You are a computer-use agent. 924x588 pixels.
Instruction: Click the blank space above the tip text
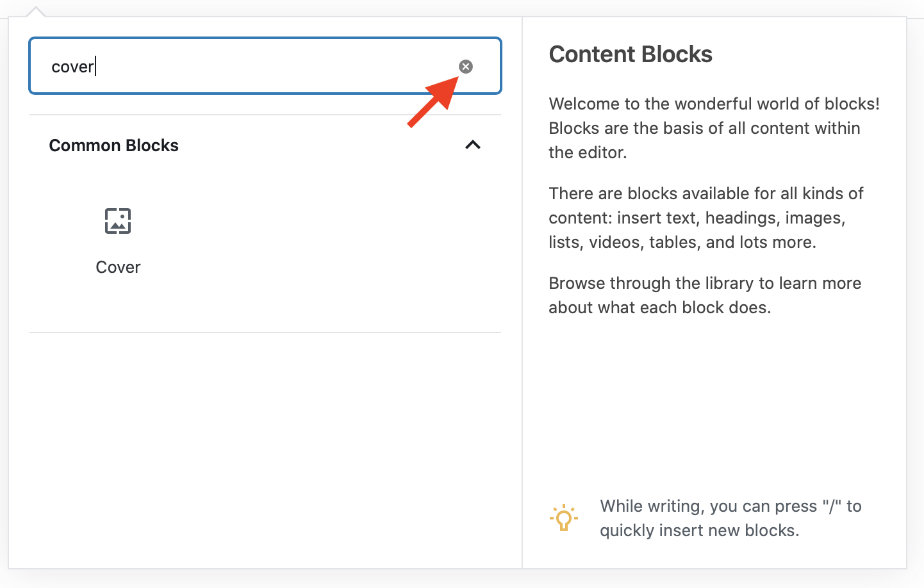click(714, 410)
